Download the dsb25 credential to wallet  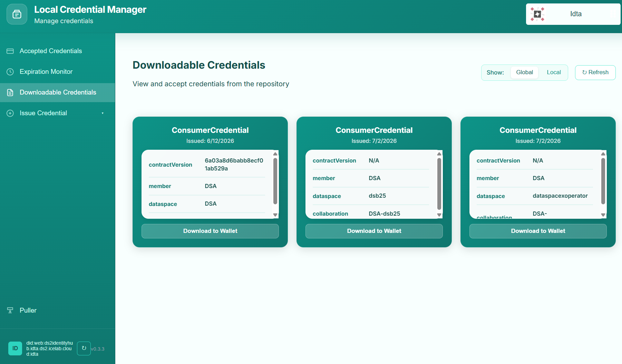[x=374, y=231]
